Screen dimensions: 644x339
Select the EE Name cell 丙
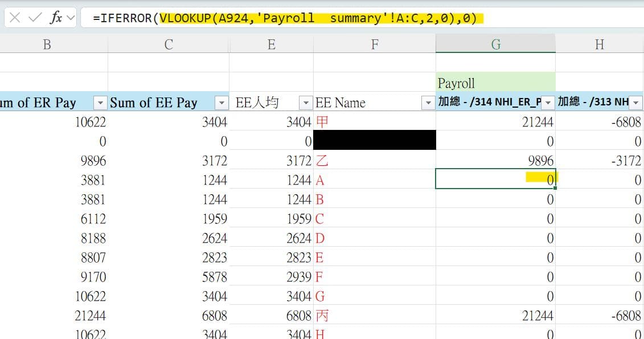tap(375, 316)
